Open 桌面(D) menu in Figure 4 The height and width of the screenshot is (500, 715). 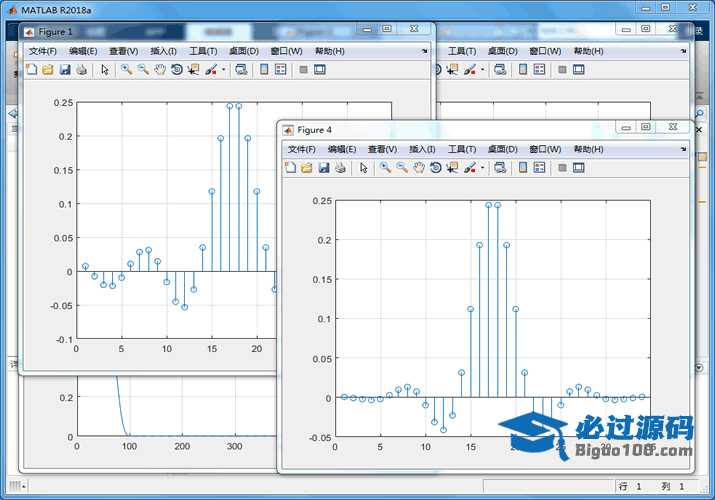coord(503,149)
